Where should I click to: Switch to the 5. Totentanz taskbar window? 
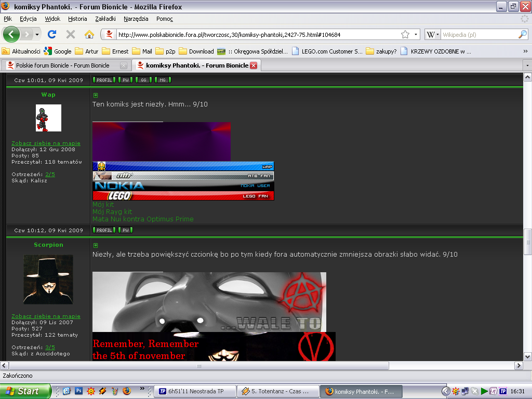[278, 391]
